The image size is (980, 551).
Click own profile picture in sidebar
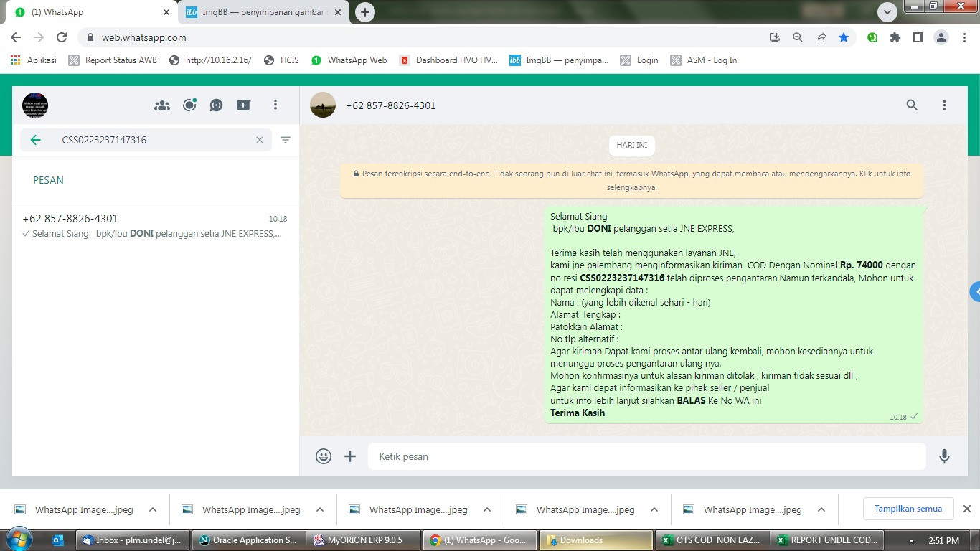(35, 105)
